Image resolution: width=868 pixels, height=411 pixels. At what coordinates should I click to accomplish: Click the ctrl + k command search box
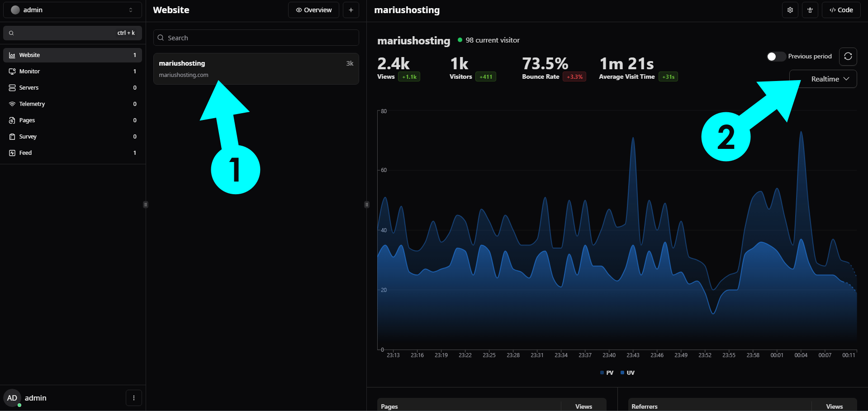[x=72, y=33]
